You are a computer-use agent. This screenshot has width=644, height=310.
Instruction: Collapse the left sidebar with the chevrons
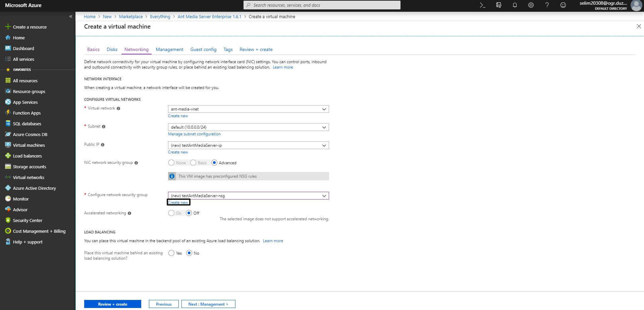[71, 16]
